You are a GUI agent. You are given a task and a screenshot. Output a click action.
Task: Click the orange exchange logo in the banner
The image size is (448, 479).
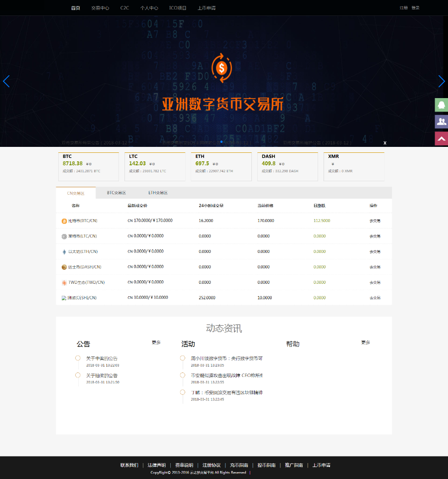tap(222, 68)
